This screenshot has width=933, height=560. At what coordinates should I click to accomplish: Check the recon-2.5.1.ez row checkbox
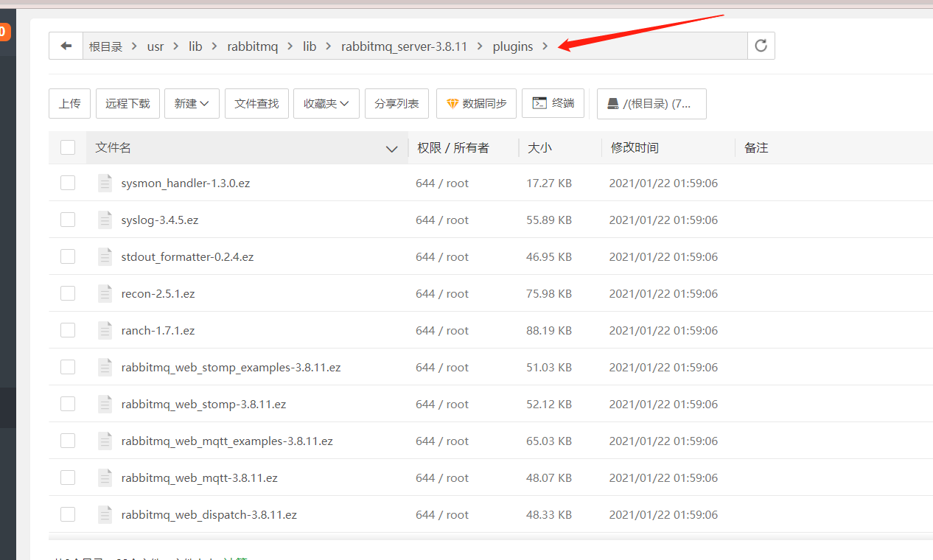pos(68,293)
